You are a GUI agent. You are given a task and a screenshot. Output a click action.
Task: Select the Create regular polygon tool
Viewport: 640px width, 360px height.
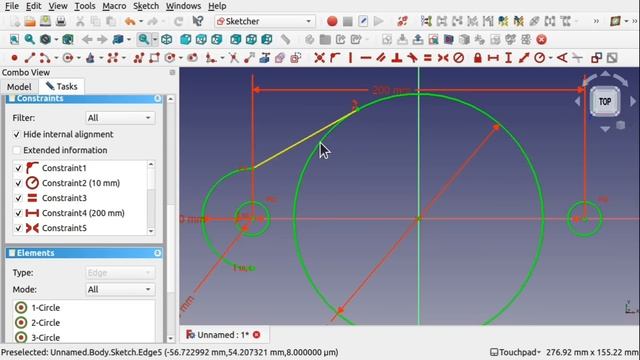pyautogui.click(x=170, y=58)
